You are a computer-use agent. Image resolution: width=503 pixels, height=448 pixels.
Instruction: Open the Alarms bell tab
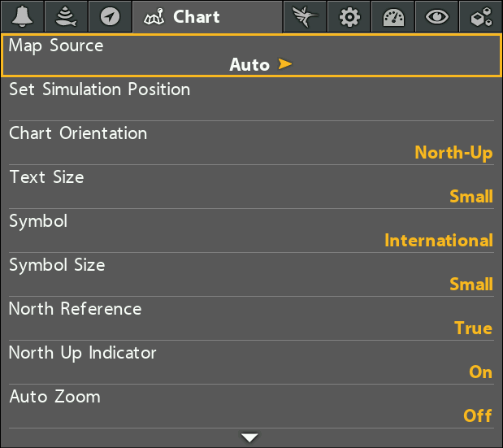(22, 16)
